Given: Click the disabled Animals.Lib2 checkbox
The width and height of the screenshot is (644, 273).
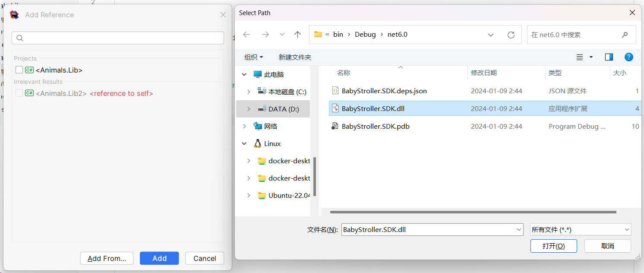Looking at the screenshot, I should click(x=19, y=93).
